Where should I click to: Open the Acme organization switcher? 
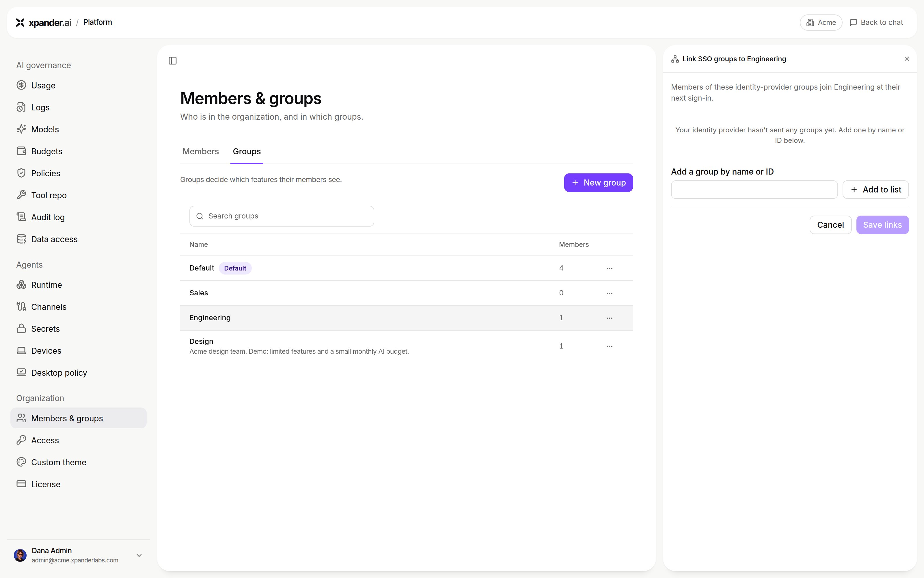click(821, 23)
